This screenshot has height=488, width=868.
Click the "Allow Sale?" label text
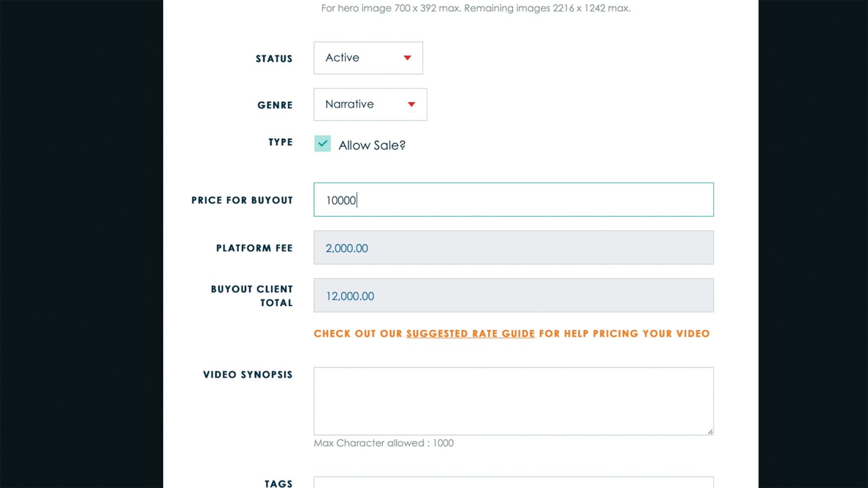tap(372, 145)
